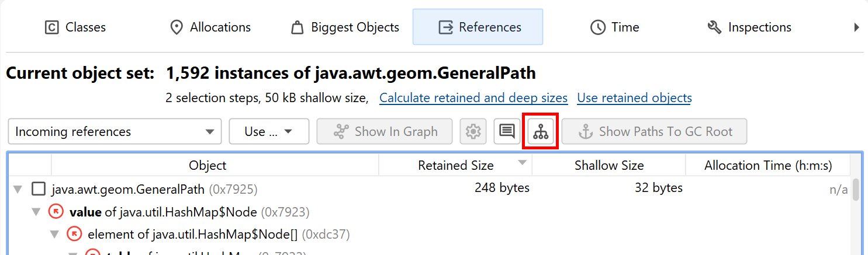Open the Biggest Objects view
The height and width of the screenshot is (255, 868).
click(x=345, y=27)
